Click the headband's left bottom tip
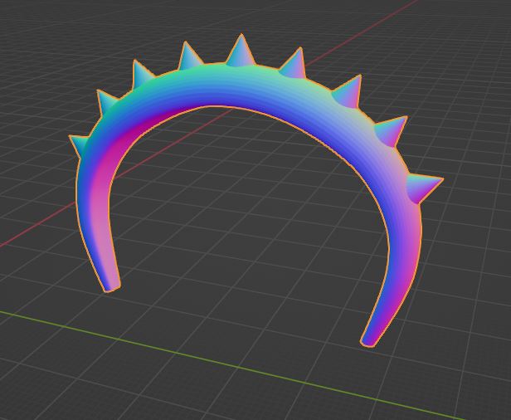 110,284
